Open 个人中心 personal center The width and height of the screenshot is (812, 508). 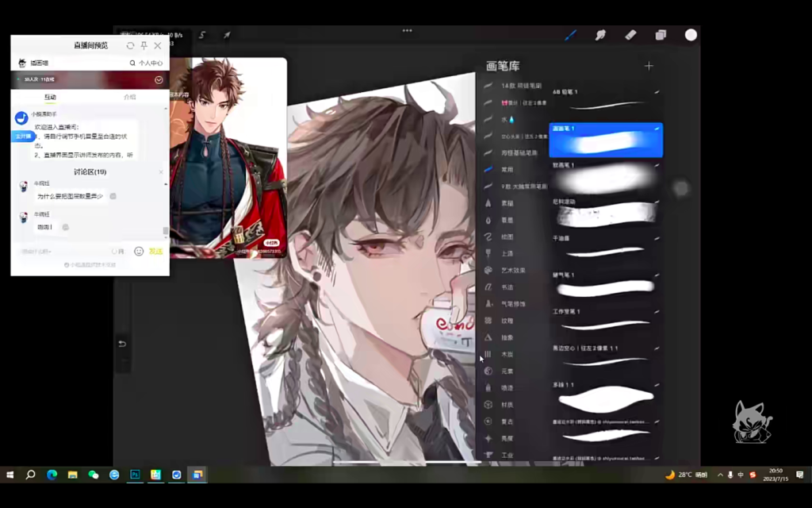click(146, 63)
